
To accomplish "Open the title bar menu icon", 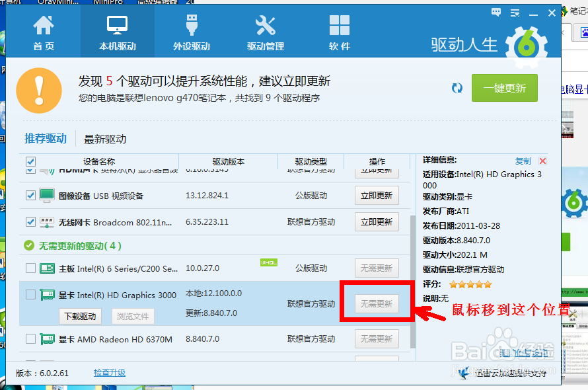I will (x=515, y=13).
